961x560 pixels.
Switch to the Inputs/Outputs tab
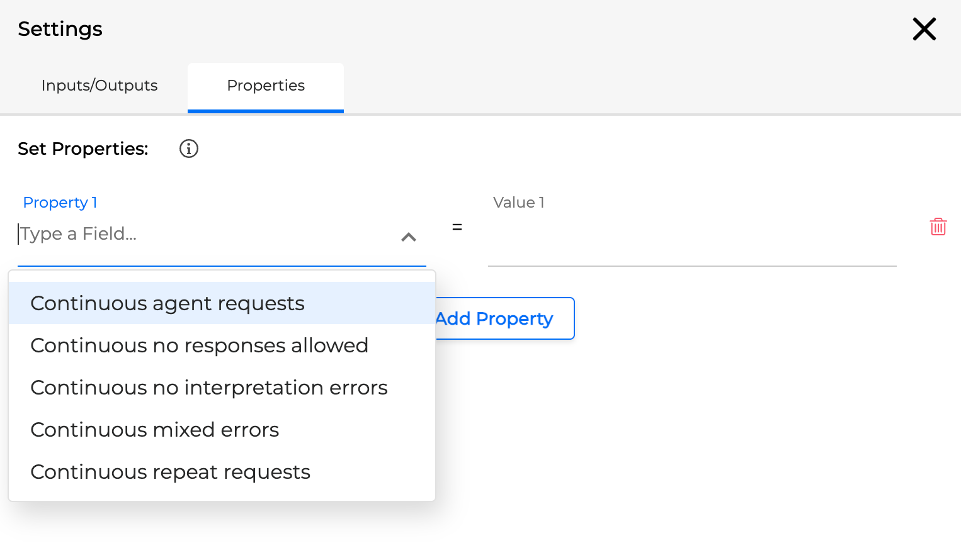[99, 86]
